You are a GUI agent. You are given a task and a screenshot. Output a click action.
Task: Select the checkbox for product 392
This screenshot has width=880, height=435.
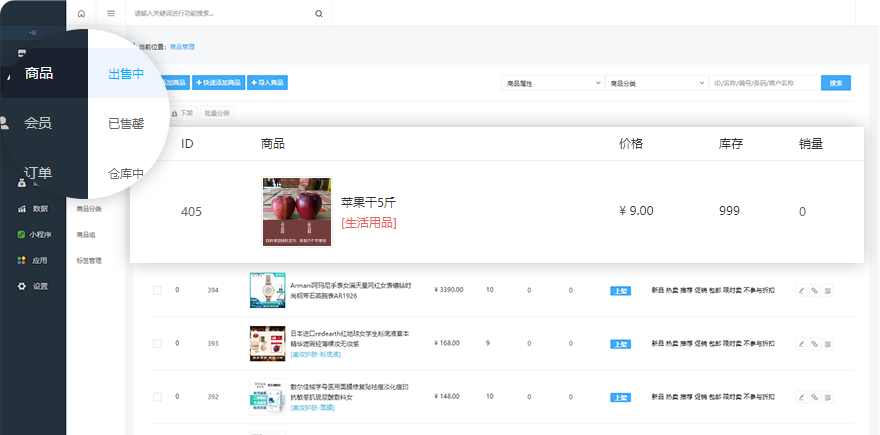[x=157, y=396]
